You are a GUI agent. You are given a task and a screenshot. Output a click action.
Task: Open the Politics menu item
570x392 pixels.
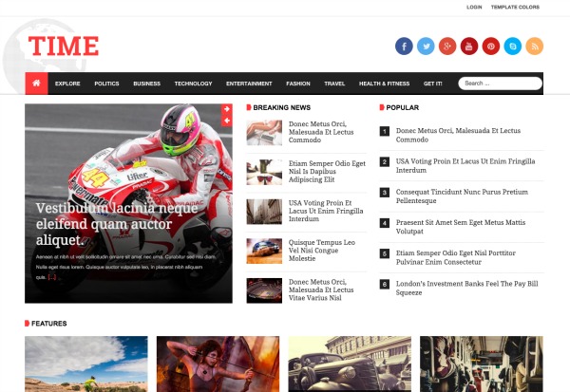106,84
